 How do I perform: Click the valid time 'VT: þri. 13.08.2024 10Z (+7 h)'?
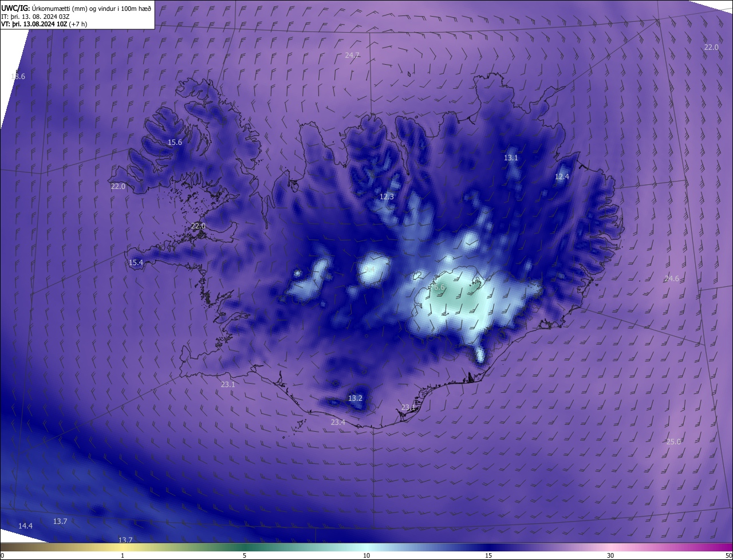(44, 24)
